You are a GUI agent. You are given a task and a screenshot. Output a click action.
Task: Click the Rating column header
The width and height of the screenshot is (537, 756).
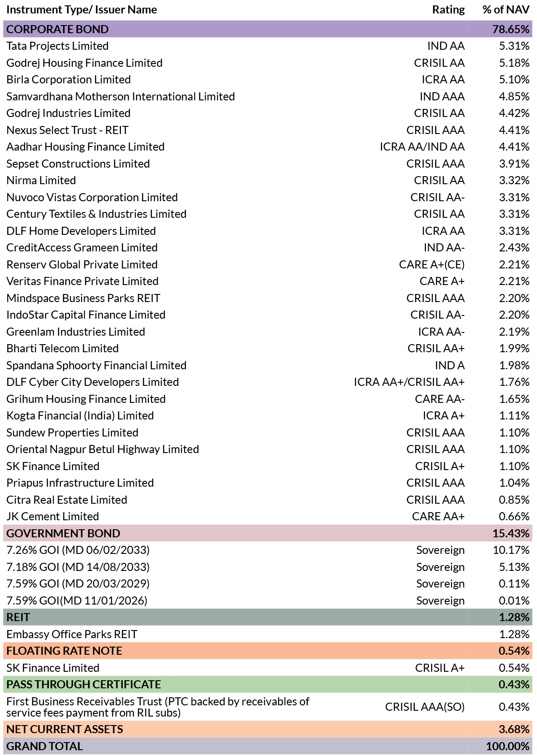click(448, 10)
